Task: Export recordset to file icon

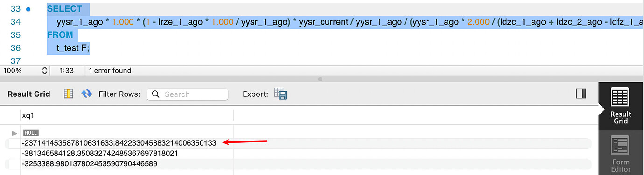Action: click(x=280, y=94)
